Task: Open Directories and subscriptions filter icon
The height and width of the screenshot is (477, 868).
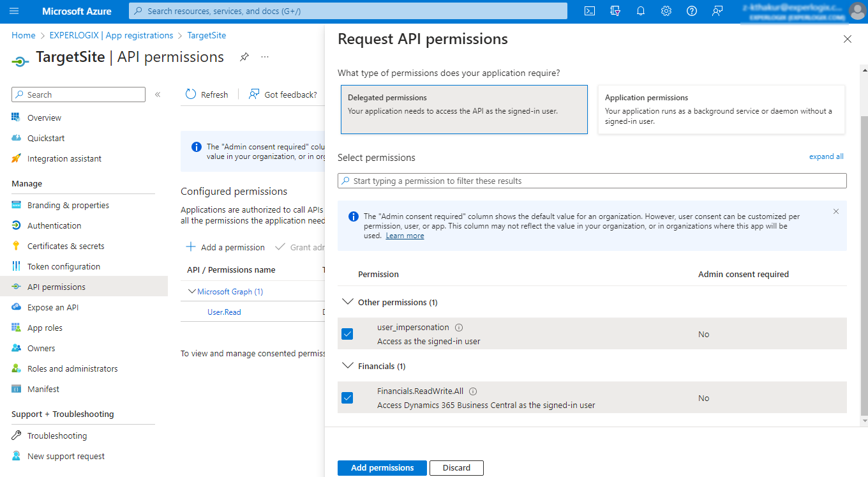Action: coord(615,11)
